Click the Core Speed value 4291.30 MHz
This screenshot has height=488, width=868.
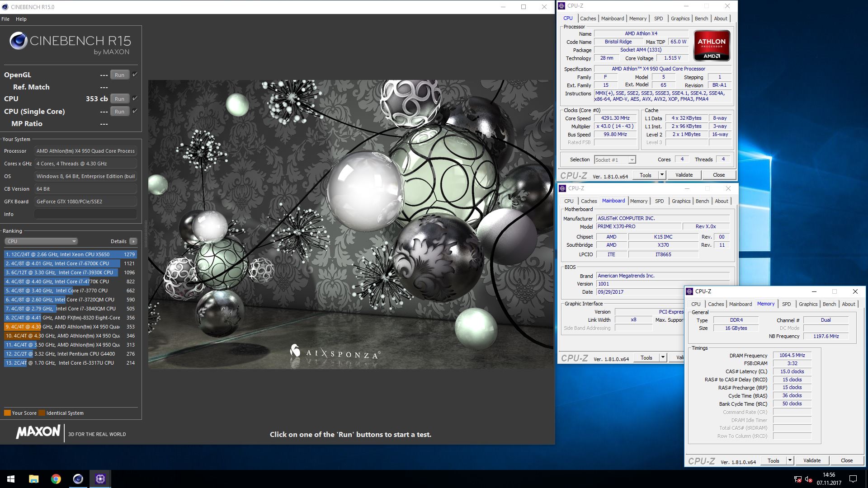(615, 118)
